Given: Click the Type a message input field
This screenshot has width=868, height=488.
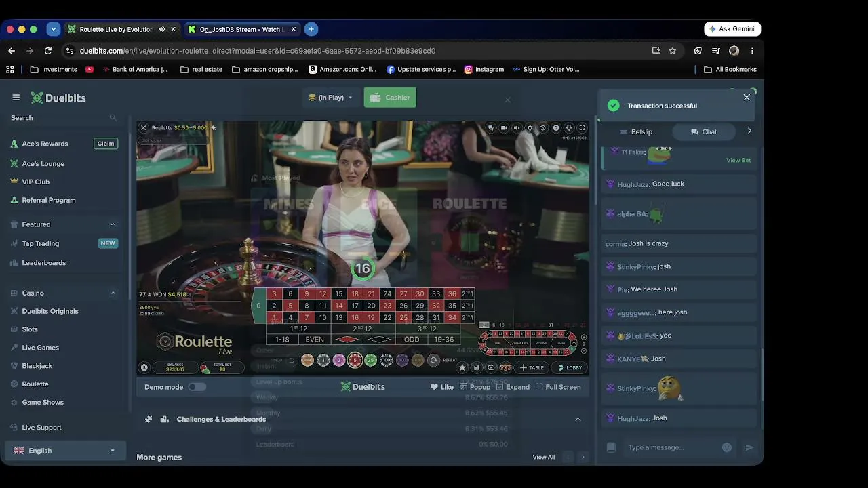Looking at the screenshot, I should click(x=669, y=447).
